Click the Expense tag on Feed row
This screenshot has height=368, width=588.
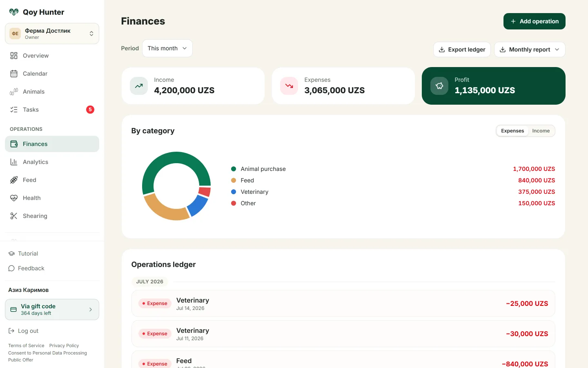[155, 364]
